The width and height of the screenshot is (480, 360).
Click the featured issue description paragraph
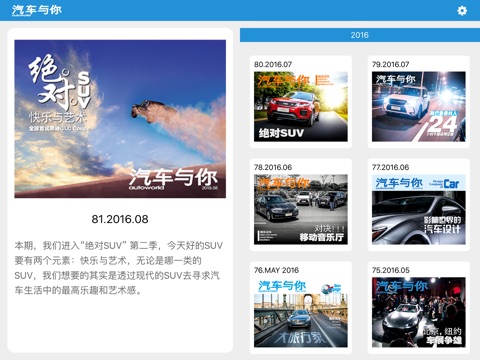(119, 268)
